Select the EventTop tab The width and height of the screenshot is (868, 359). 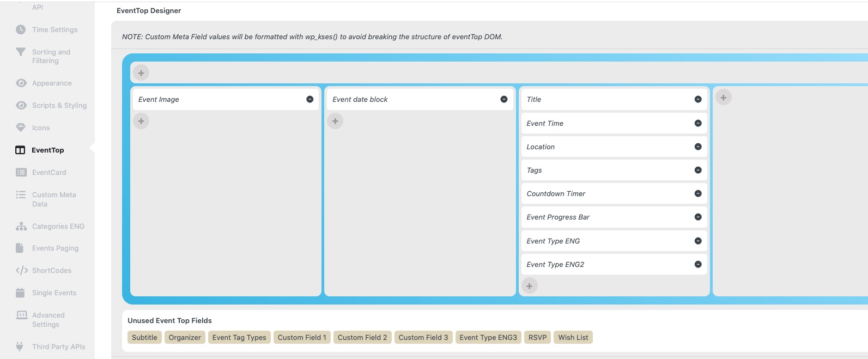pos(47,150)
